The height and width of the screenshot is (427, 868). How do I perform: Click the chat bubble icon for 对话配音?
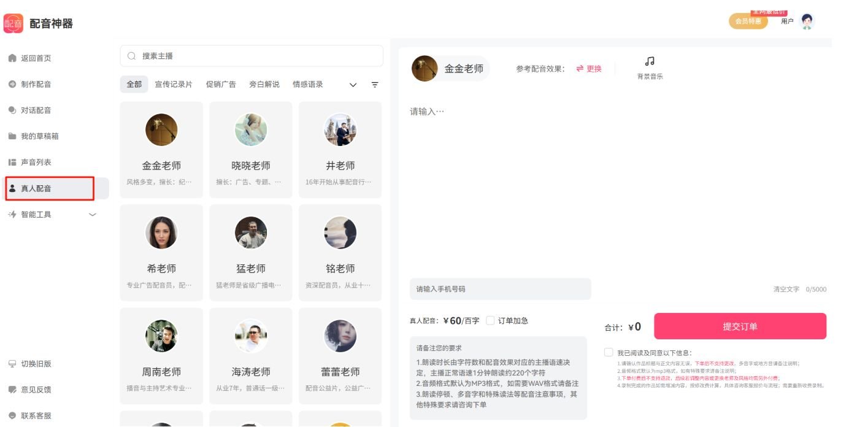click(12, 110)
